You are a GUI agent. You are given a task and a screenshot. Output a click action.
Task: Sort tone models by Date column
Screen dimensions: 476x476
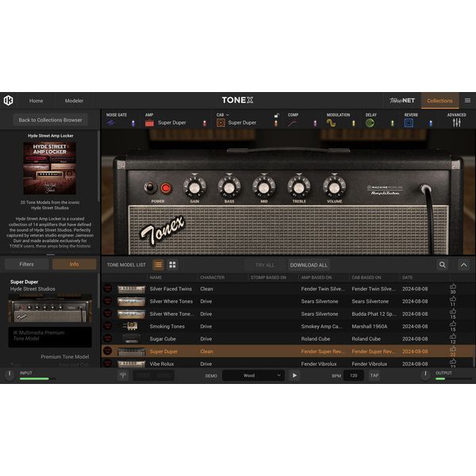point(408,278)
